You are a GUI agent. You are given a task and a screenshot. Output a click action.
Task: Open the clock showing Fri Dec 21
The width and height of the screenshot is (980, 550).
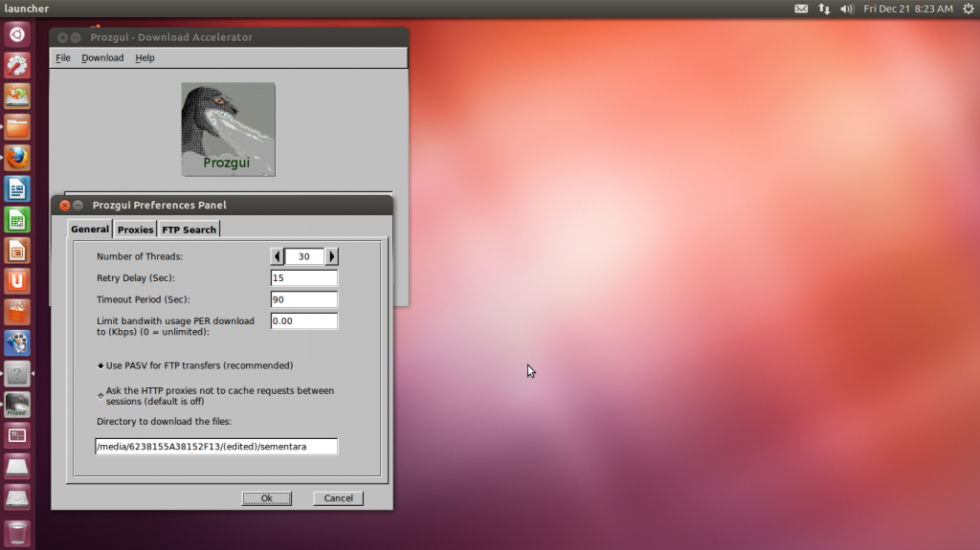pyautogui.click(x=908, y=9)
